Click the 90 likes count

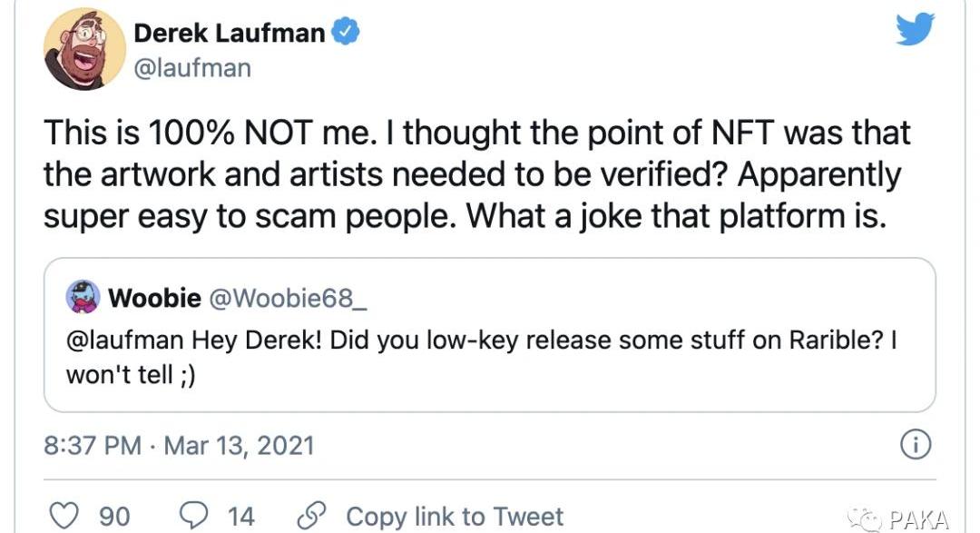[x=115, y=517]
